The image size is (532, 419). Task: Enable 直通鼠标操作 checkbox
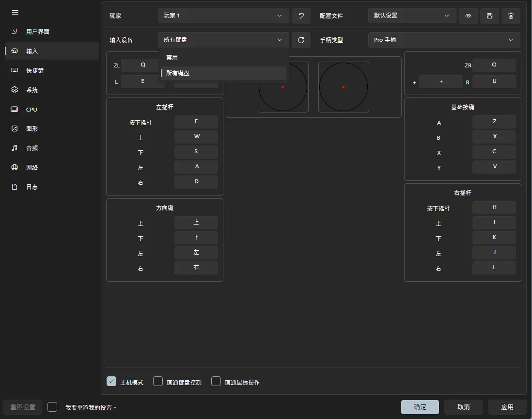216,382
